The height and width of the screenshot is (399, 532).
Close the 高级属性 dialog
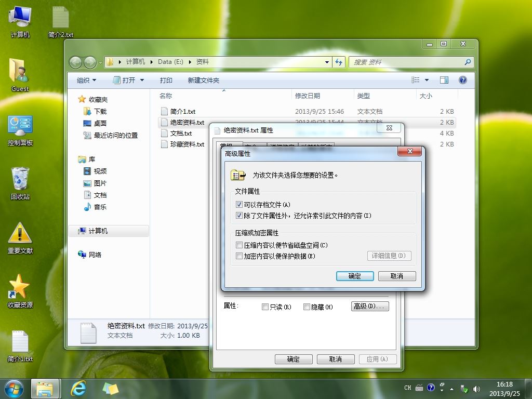409,151
